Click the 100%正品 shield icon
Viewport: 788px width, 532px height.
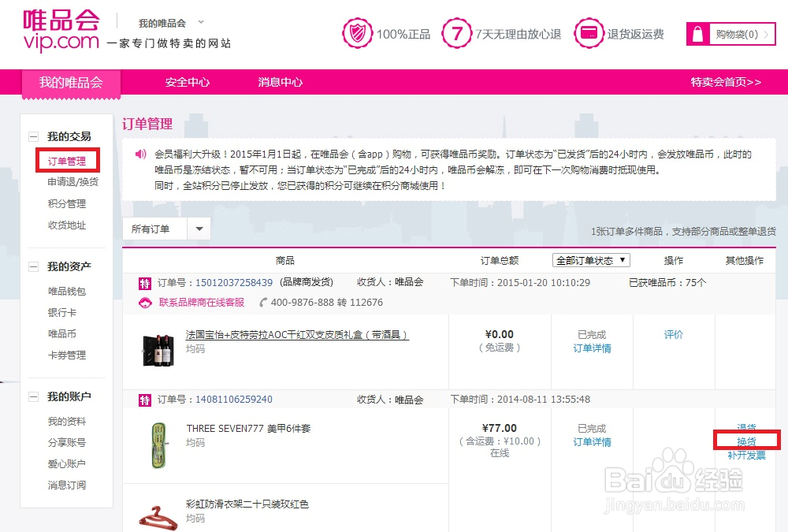357,33
